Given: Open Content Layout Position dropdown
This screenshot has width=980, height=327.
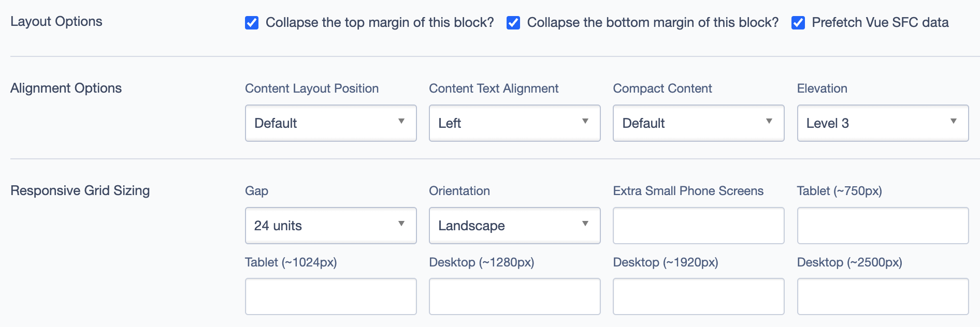Looking at the screenshot, I should click(330, 123).
